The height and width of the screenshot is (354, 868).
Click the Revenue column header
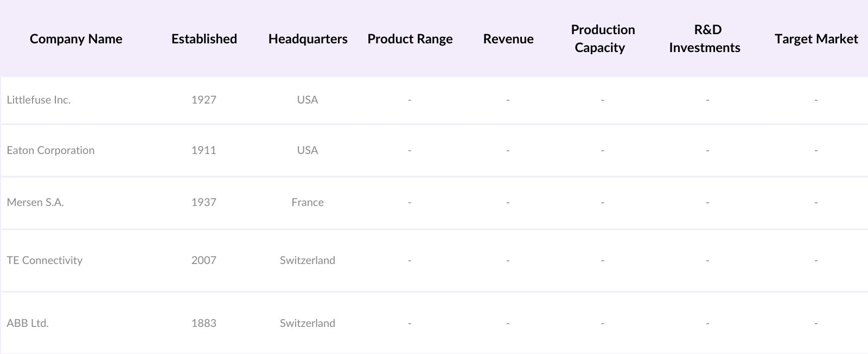point(508,39)
